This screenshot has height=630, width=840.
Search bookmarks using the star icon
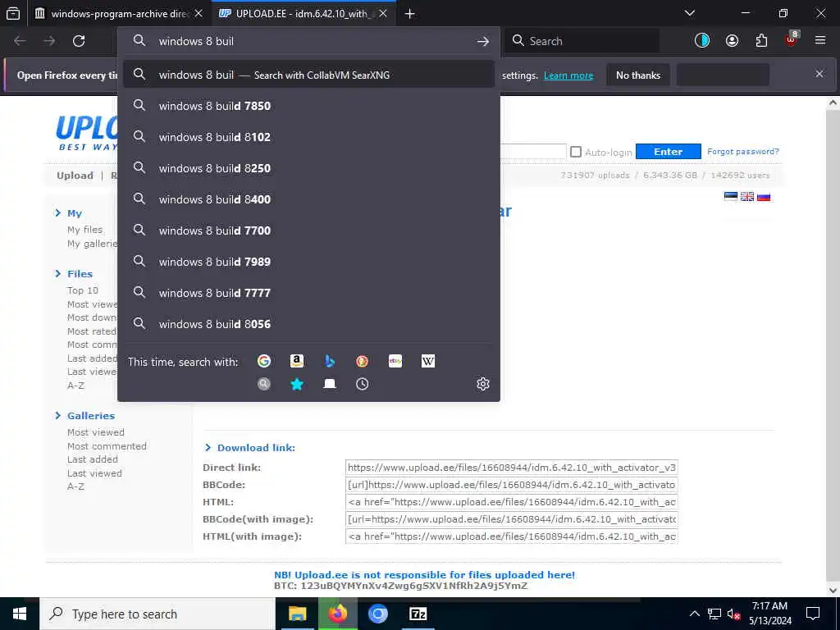[297, 384]
